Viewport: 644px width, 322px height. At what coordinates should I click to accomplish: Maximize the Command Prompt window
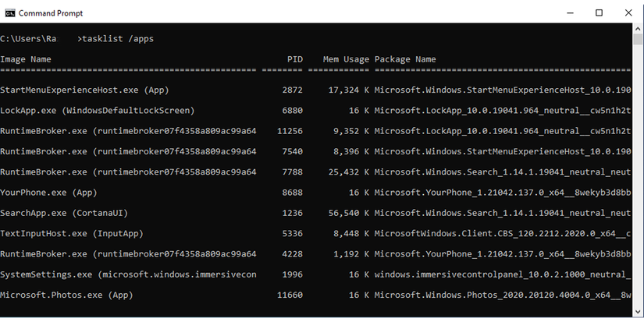(x=599, y=13)
